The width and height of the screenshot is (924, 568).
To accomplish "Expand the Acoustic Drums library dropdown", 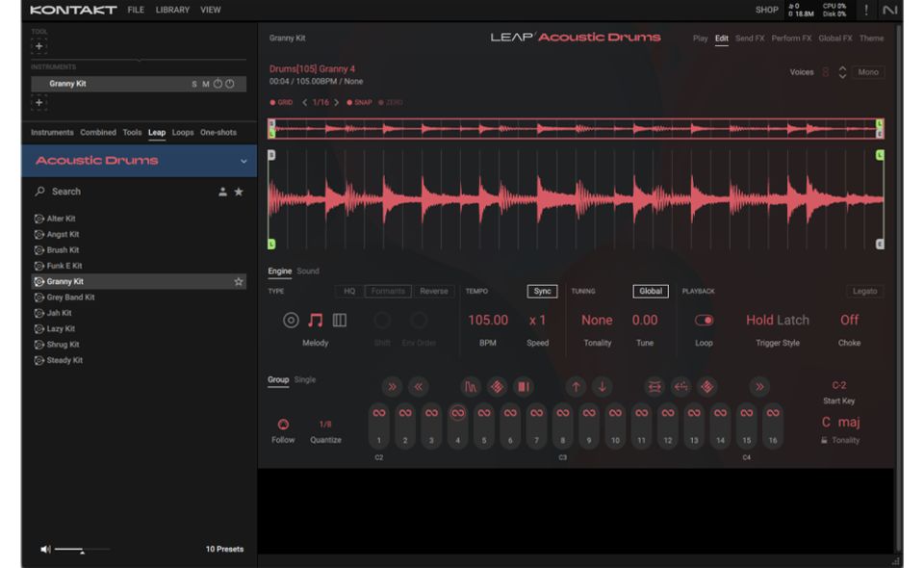I will (x=244, y=161).
